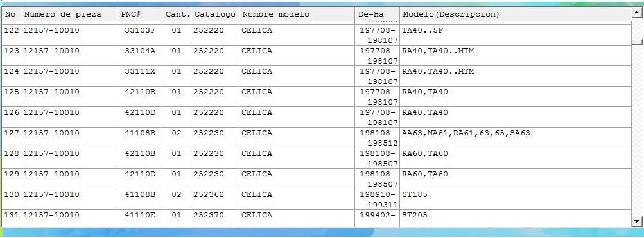Click the Modelo(Descripcion) column header
644x238 pixels.
pos(515,14)
